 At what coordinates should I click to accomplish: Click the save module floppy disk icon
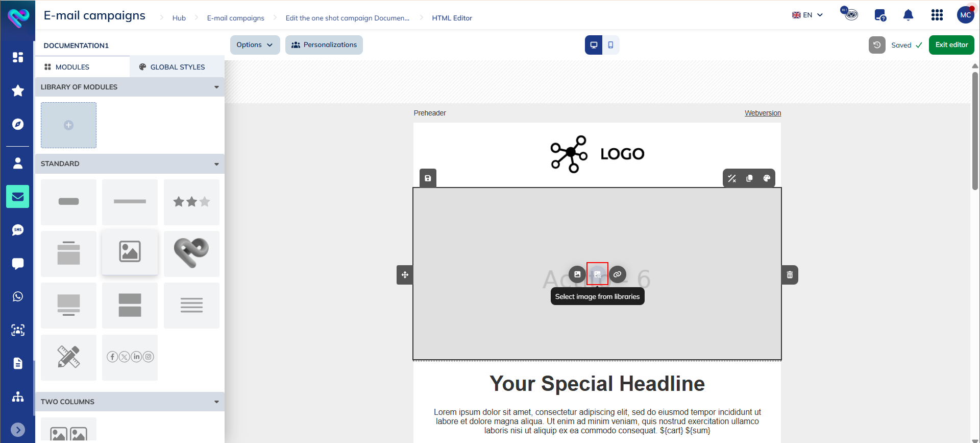click(x=428, y=178)
